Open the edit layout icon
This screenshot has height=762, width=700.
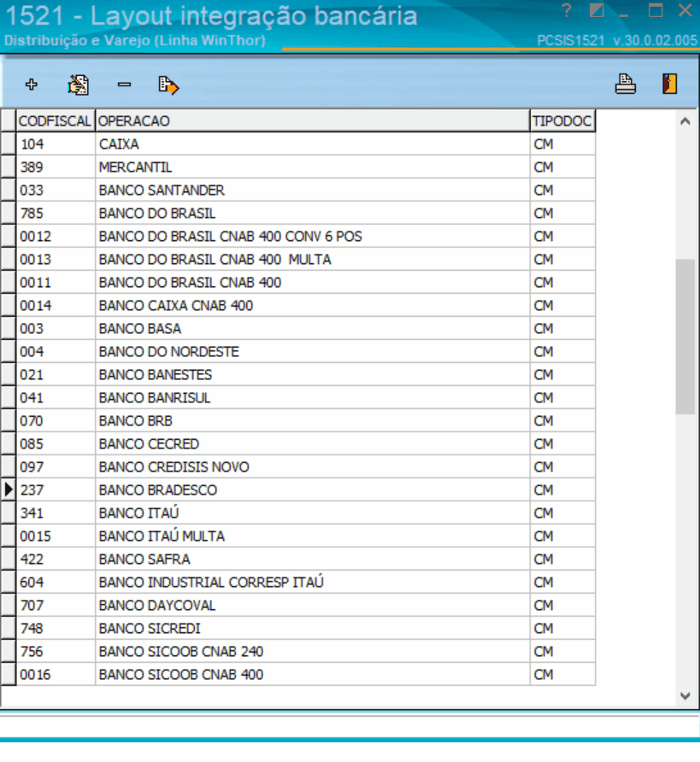click(79, 85)
